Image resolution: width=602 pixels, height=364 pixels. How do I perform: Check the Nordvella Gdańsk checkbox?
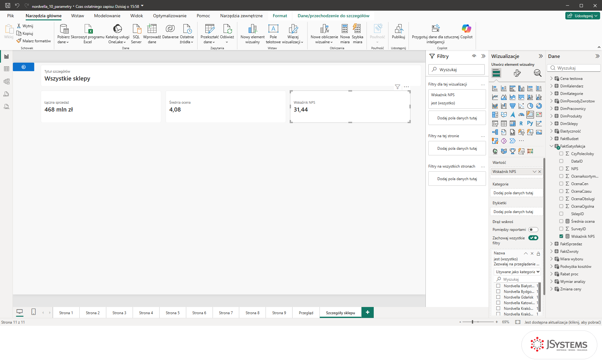498,297
